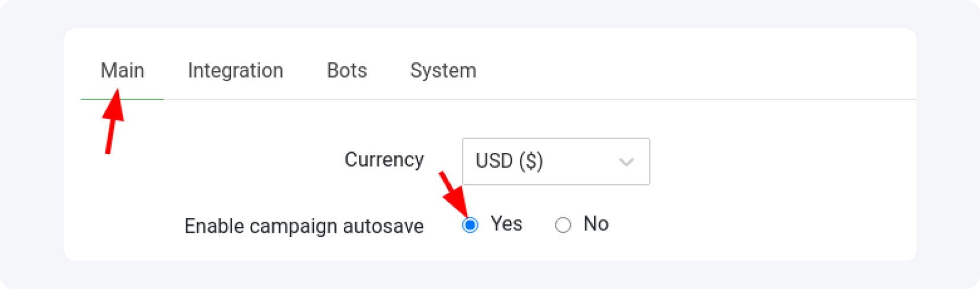This screenshot has height=289, width=980.
Task: Select the System tab
Action: click(443, 70)
